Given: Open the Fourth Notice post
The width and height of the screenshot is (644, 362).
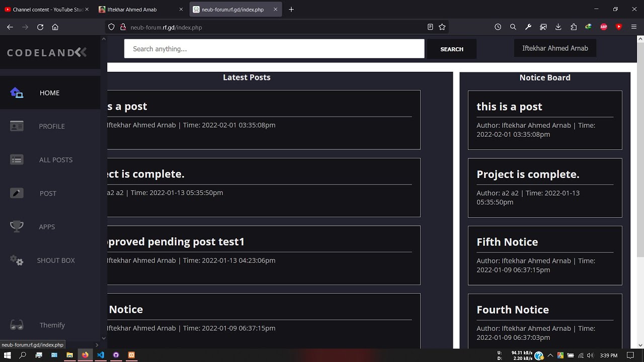Looking at the screenshot, I should point(513,310).
